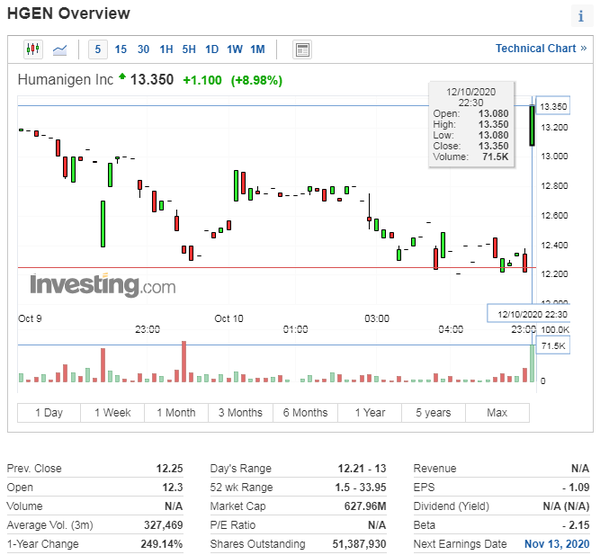Open the Nov 13, 2020 earnings date link
The width and height of the screenshot is (600, 555).
[x=557, y=544]
